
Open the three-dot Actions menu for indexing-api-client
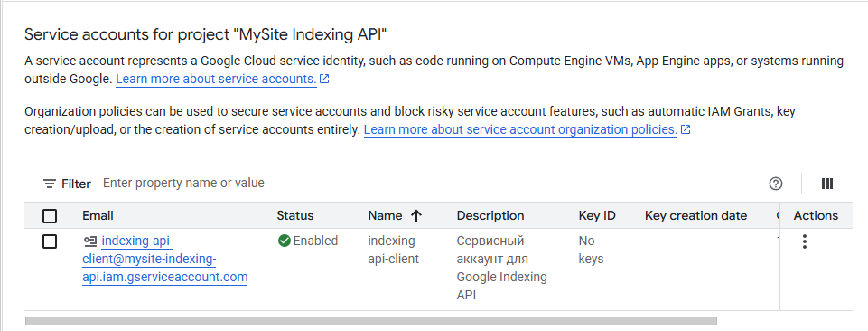(x=805, y=241)
